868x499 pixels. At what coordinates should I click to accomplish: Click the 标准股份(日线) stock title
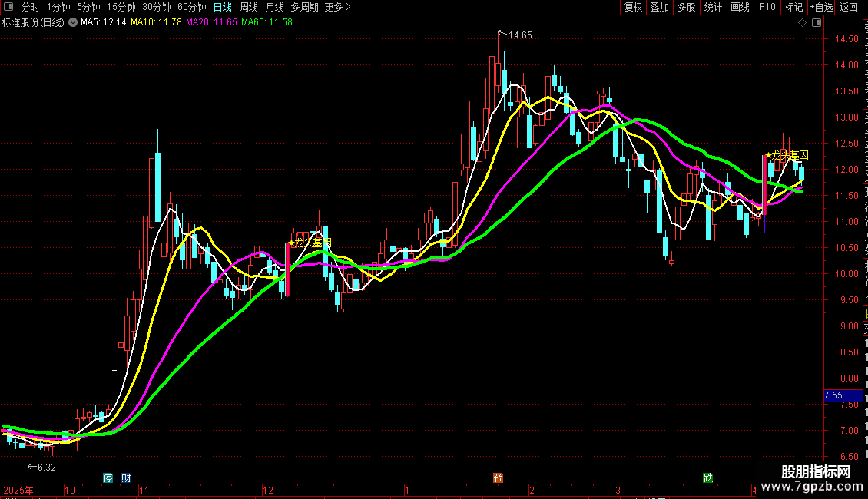(x=33, y=22)
